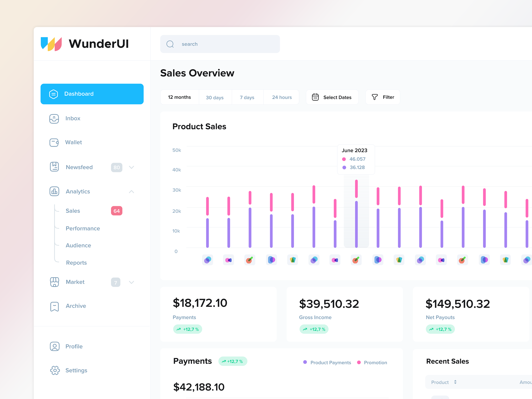
Task: Open the Inbox icon in sidebar
Action: tap(54, 119)
